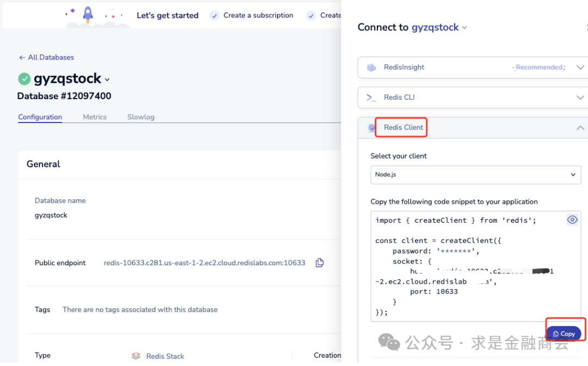Click Database #12097400 heading
This screenshot has height=366, width=588.
[x=64, y=96]
